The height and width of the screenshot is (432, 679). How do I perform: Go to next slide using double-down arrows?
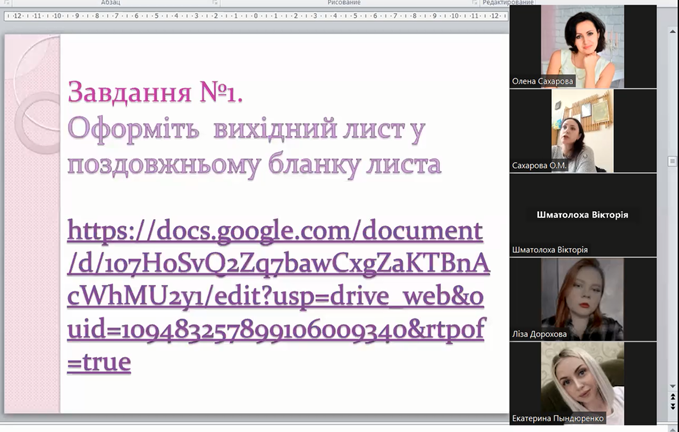click(x=673, y=406)
